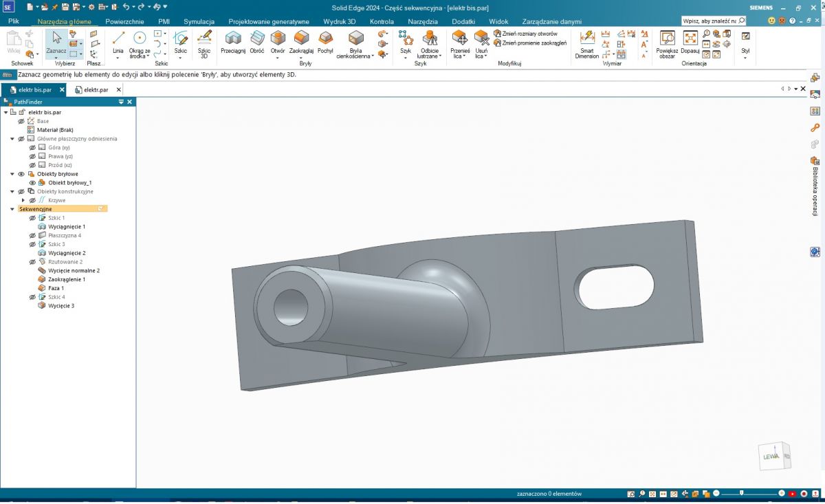Hide the Obiekt bryłowy_1 body

[32, 183]
